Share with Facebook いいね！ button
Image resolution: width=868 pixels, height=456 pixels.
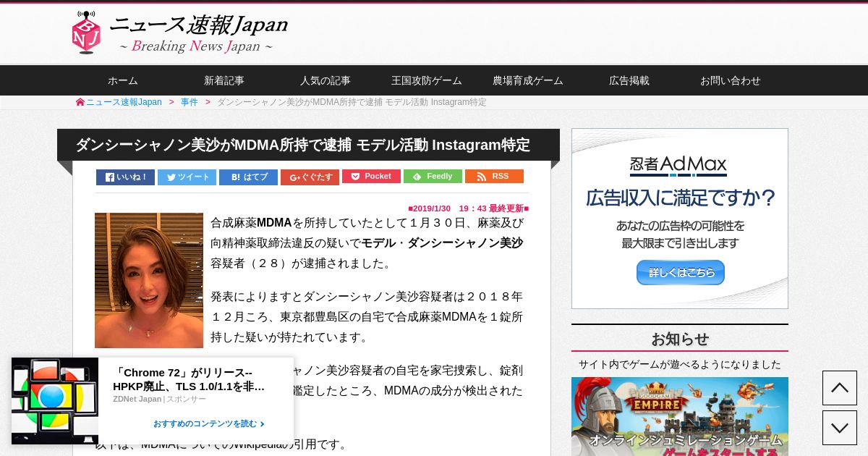pyautogui.click(x=125, y=177)
